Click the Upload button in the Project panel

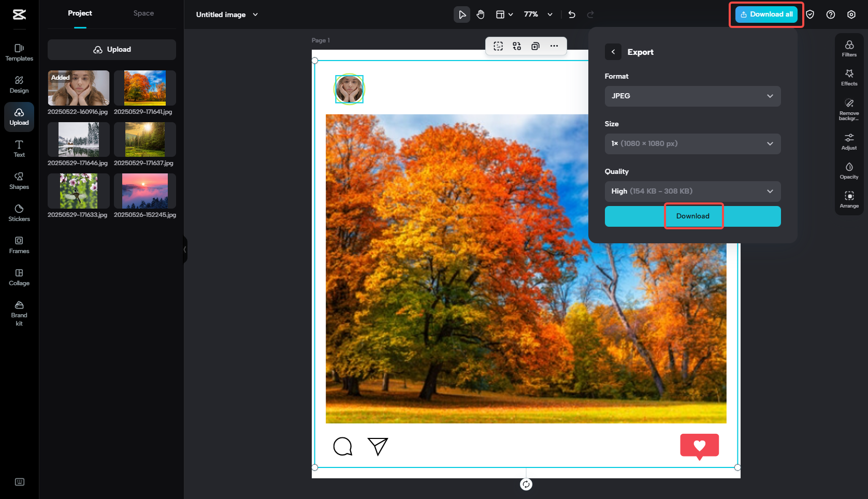pos(112,49)
